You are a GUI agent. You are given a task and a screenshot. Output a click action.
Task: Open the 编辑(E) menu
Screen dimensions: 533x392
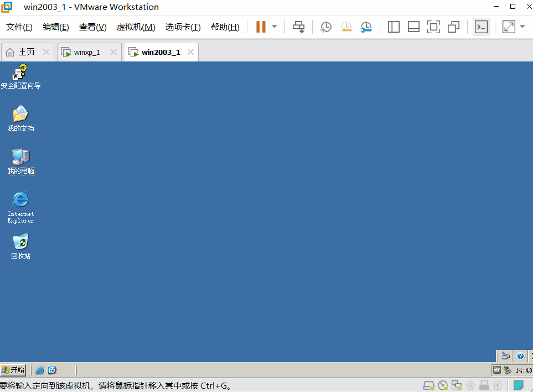[x=56, y=27]
